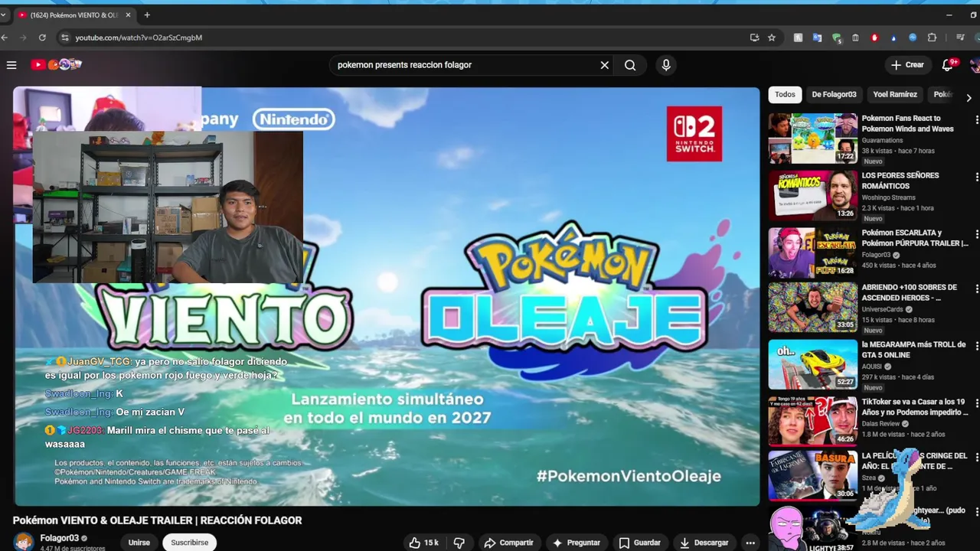Open the blue pulse extension icon
Screen dimensions: 980x551
click(913, 37)
